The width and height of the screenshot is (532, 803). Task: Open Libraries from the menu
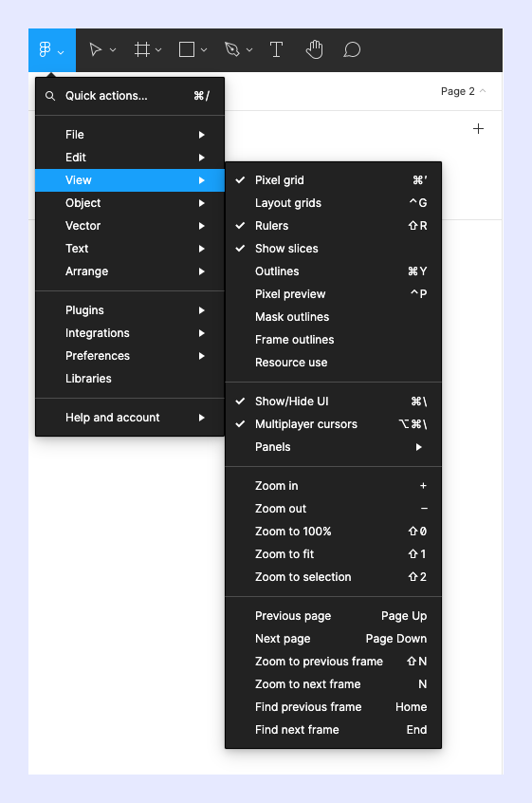tap(130, 379)
